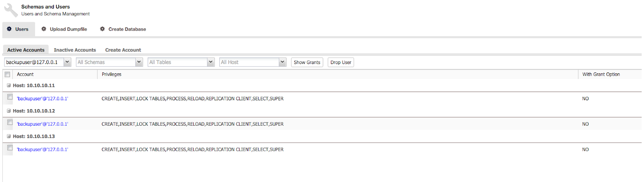
Task: Open the backupuser link under Host 10.10.10.12
Action: 43,124
